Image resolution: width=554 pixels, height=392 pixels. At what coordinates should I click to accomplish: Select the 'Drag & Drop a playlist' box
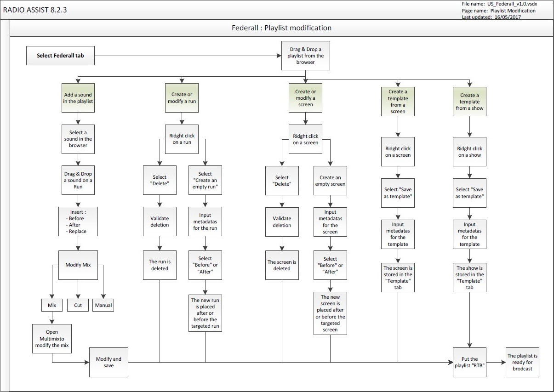click(305, 56)
